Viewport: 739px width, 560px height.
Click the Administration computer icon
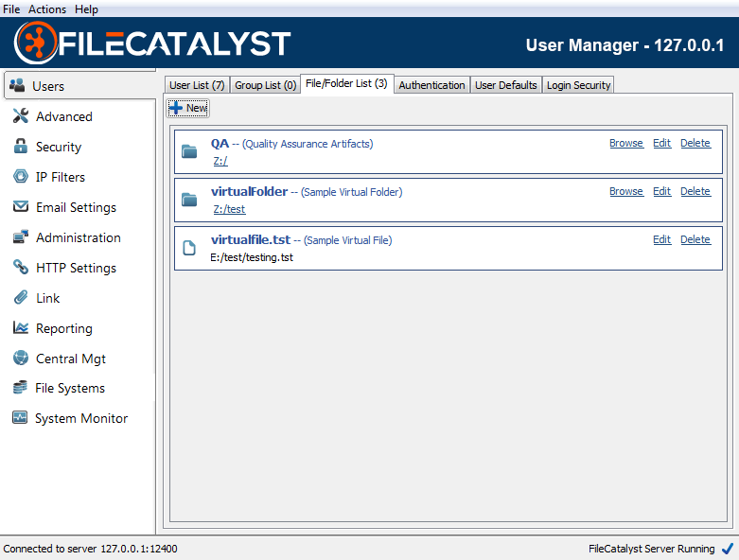20,236
